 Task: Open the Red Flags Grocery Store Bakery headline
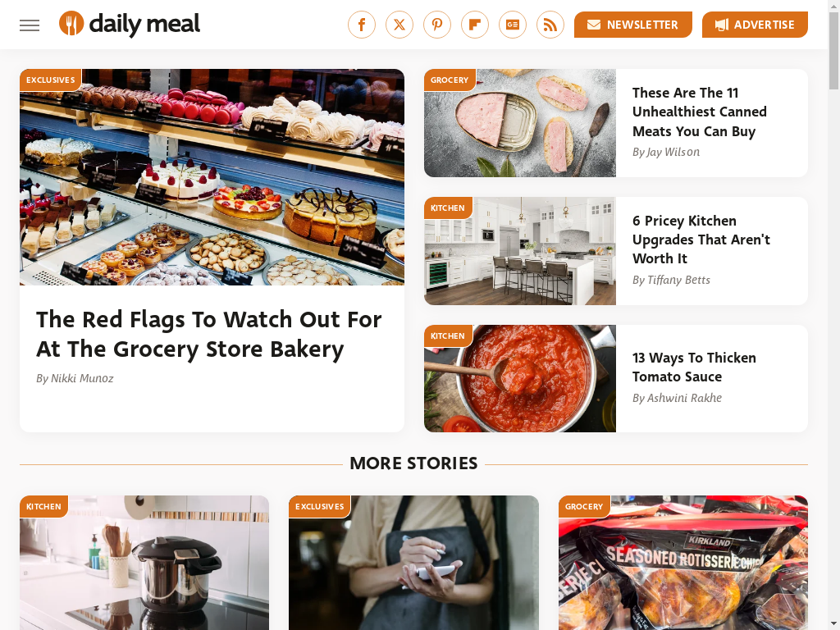(209, 335)
